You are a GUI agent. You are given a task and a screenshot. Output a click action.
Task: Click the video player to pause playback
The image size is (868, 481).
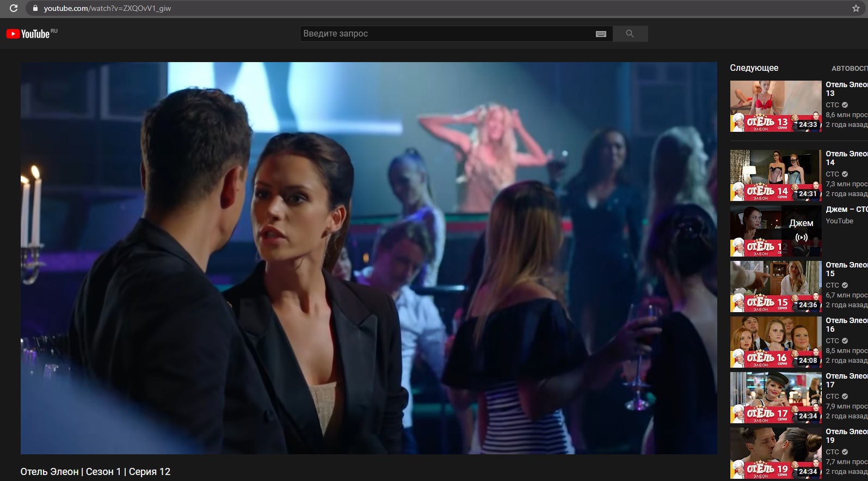369,258
